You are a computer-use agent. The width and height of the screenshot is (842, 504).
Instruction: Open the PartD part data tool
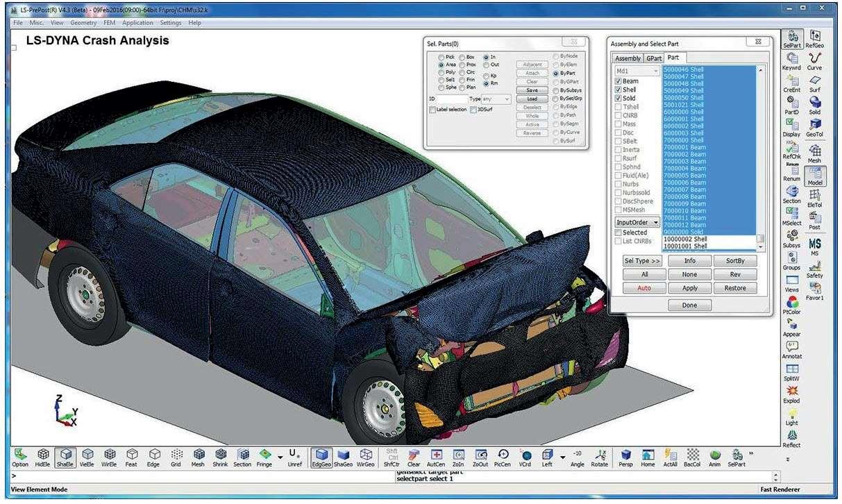tap(791, 106)
